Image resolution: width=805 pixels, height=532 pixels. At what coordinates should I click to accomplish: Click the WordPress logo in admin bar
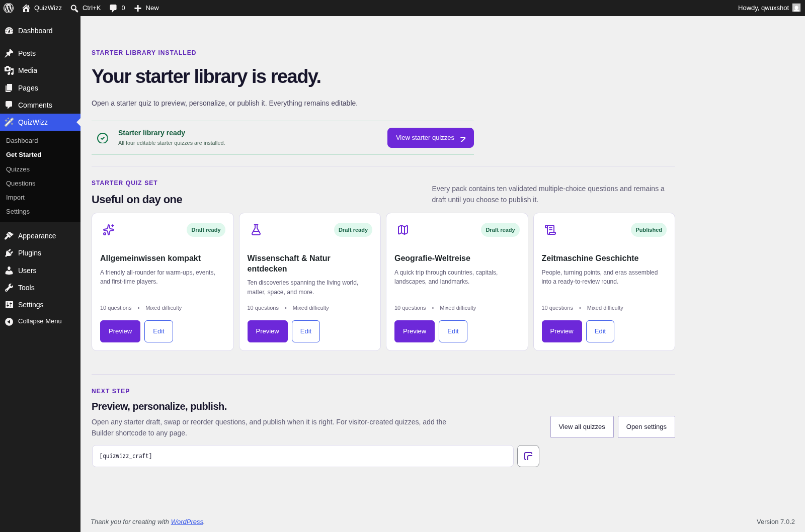[x=9, y=8]
